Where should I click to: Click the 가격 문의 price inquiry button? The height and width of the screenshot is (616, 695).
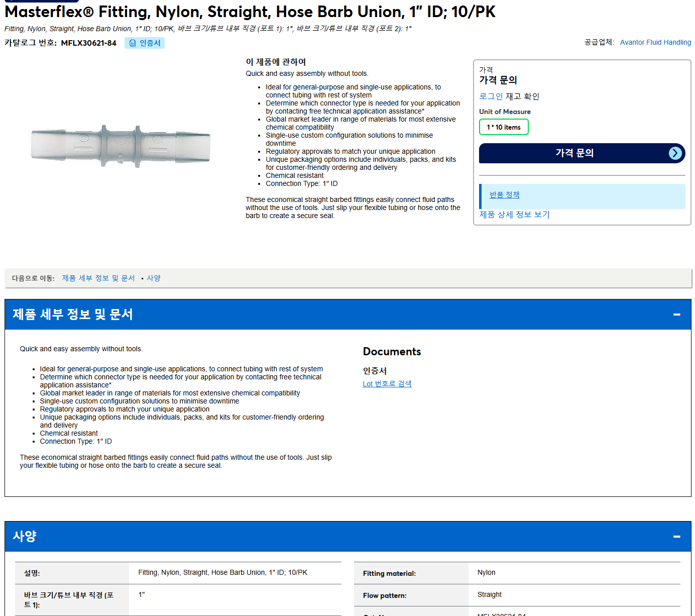(x=582, y=153)
